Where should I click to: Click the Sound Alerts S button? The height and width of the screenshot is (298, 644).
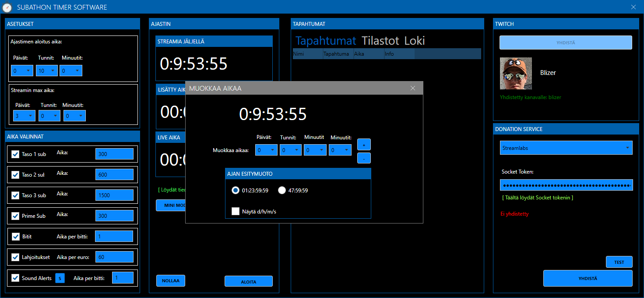60,278
